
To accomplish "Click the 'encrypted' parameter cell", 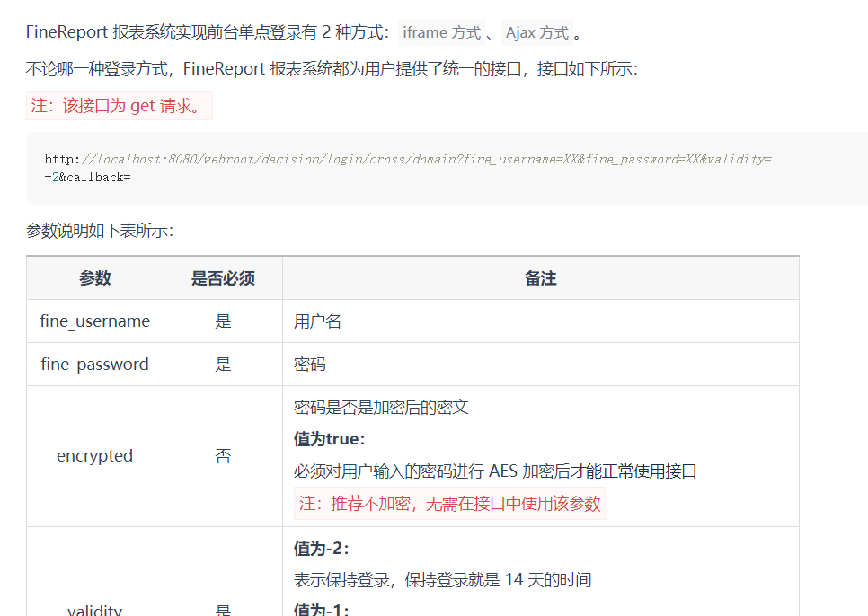I will point(95,456).
